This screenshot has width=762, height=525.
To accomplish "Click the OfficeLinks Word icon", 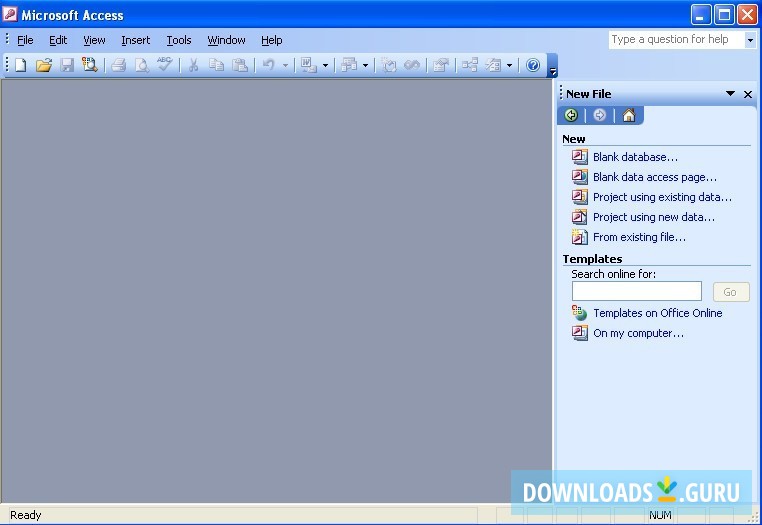I will [x=309, y=65].
